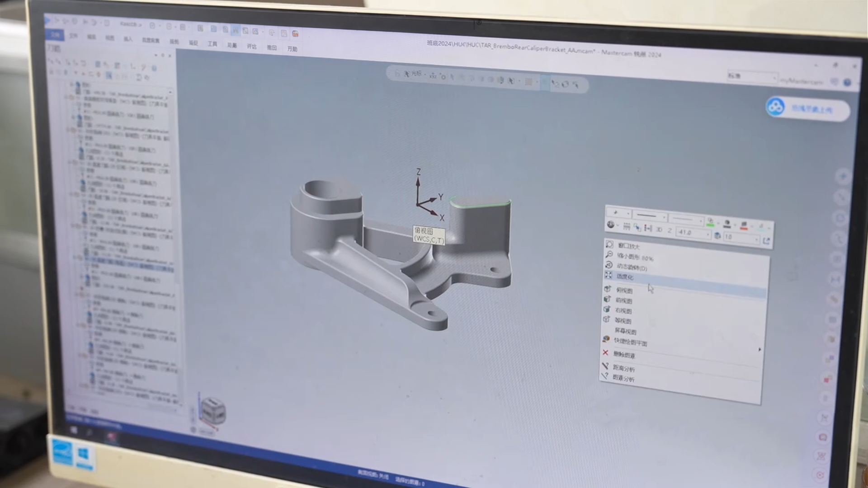This screenshot has width=868, height=488.
Task: Click the highlighted blue quick access toolbar icon
Action: point(235,30)
